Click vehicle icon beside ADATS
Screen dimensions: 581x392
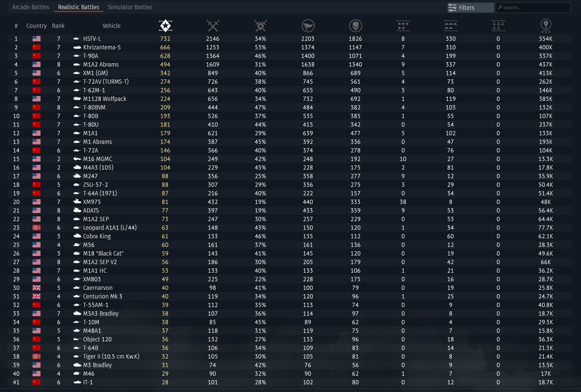(x=77, y=210)
